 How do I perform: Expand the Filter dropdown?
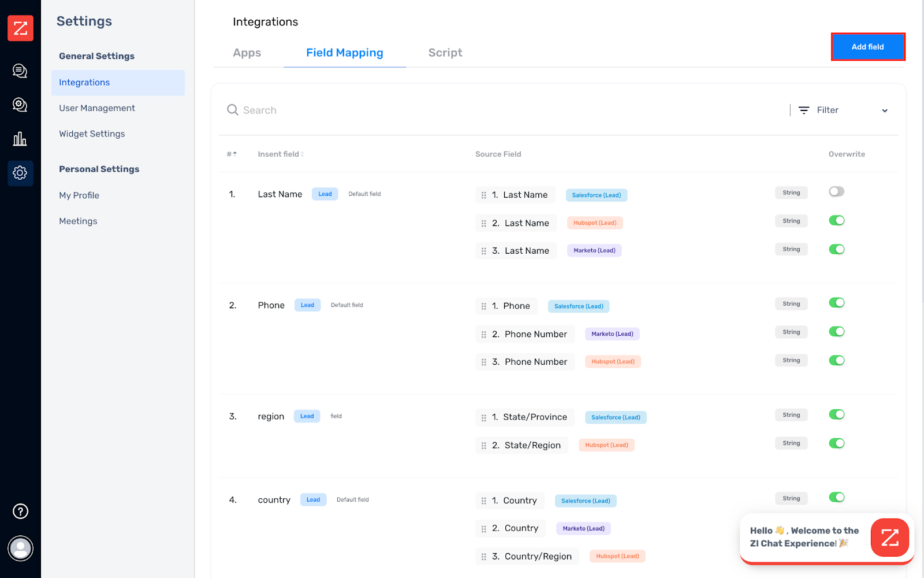[884, 110]
